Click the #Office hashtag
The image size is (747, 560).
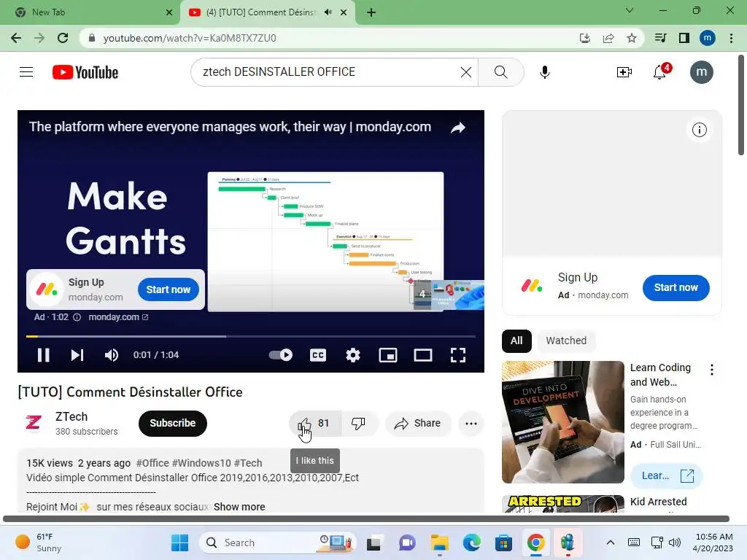tap(152, 463)
